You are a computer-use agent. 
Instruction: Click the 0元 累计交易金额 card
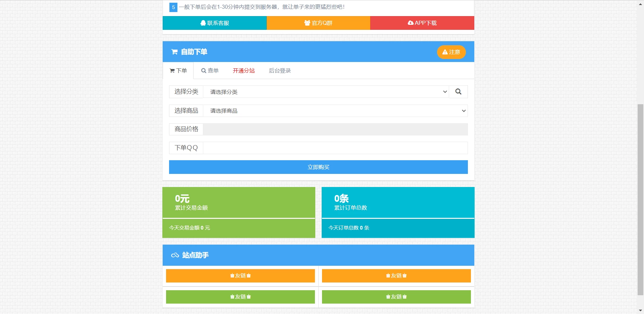click(x=239, y=202)
